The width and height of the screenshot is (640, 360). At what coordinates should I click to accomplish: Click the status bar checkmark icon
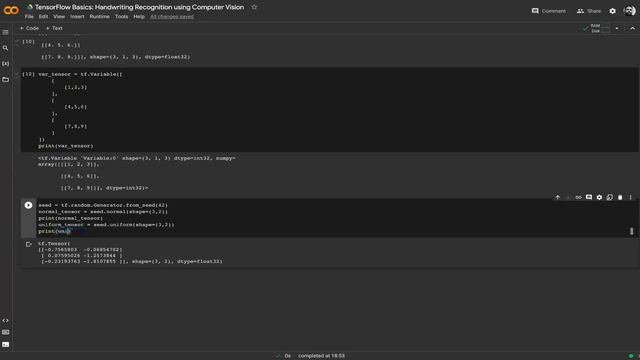point(278,356)
